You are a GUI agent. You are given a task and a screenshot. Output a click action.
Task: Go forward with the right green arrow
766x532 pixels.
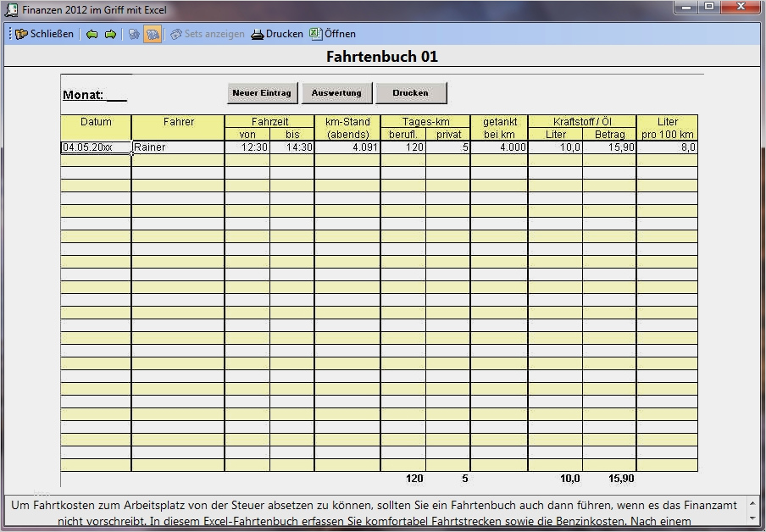click(x=110, y=35)
